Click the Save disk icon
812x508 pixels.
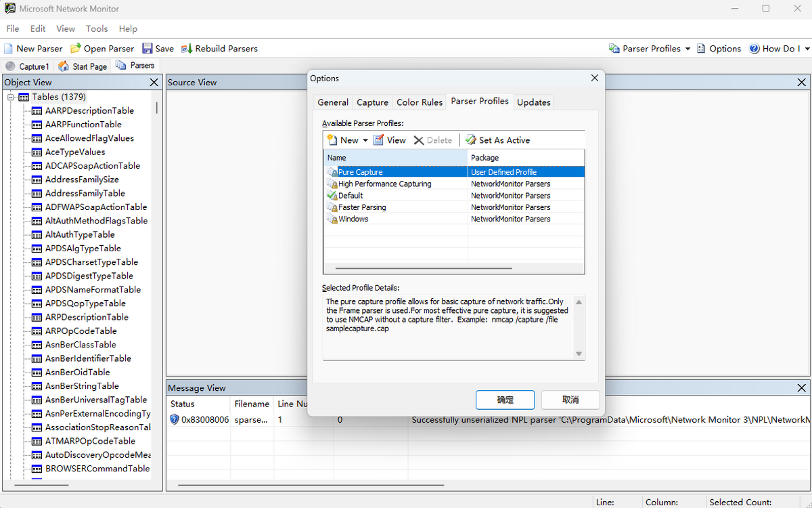pyautogui.click(x=148, y=49)
